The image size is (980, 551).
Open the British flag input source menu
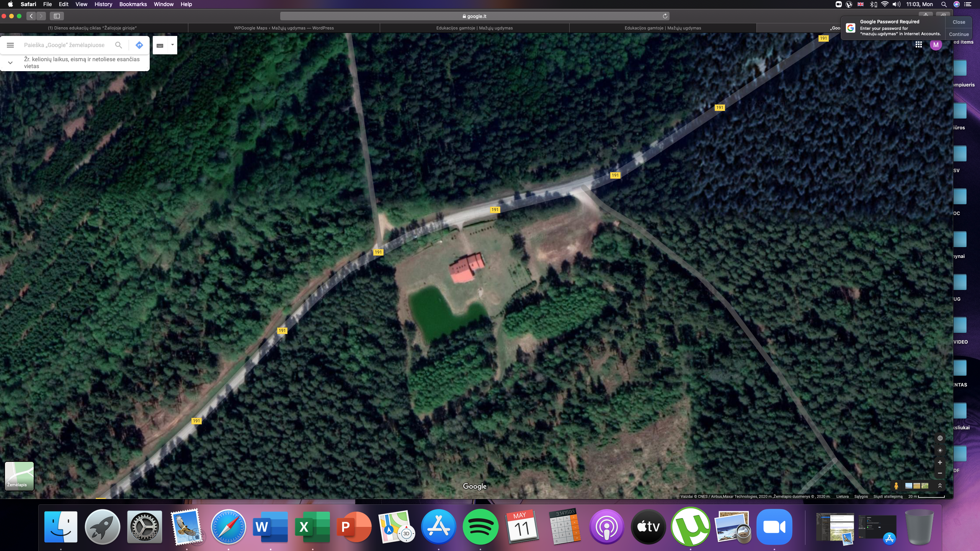click(x=861, y=4)
